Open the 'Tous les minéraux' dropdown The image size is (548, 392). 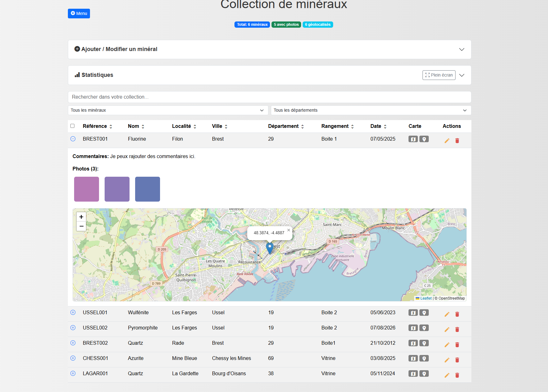tap(168, 110)
